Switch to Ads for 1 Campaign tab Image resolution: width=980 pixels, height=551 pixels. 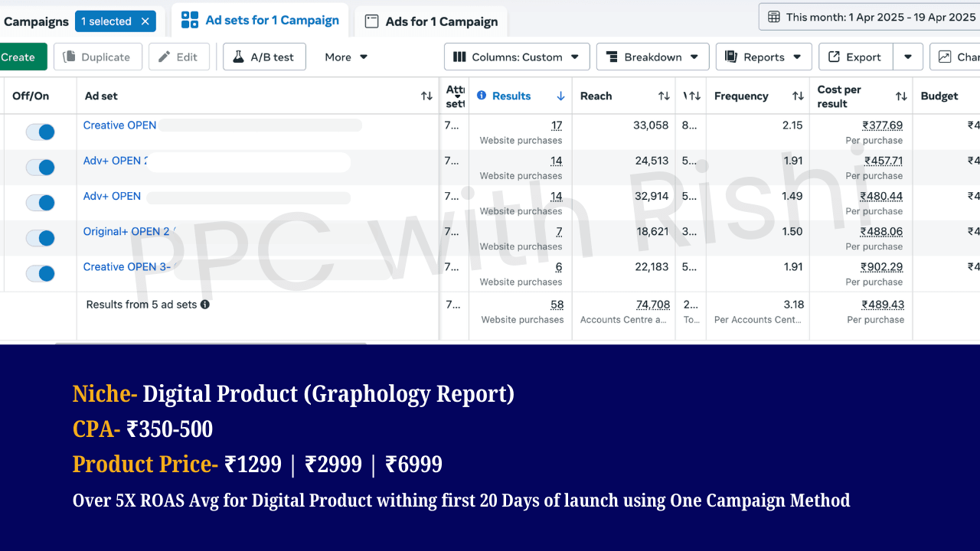pos(431,21)
